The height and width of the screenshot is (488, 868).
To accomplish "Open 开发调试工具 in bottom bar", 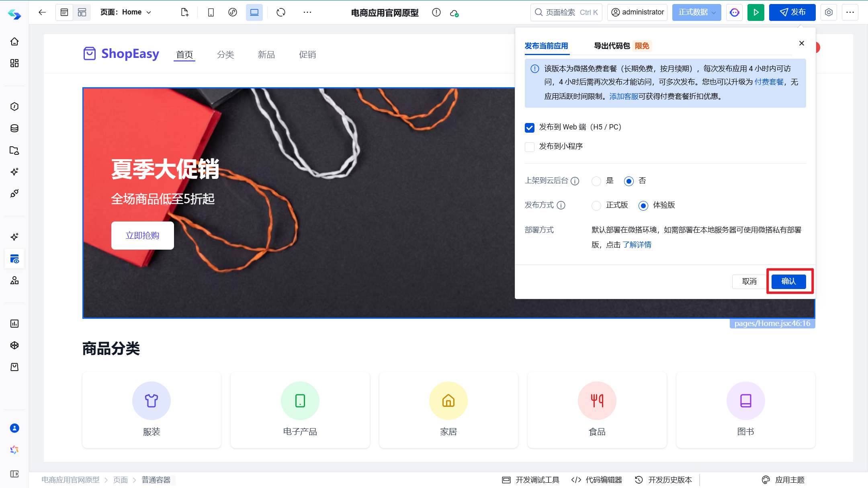I will (530, 480).
